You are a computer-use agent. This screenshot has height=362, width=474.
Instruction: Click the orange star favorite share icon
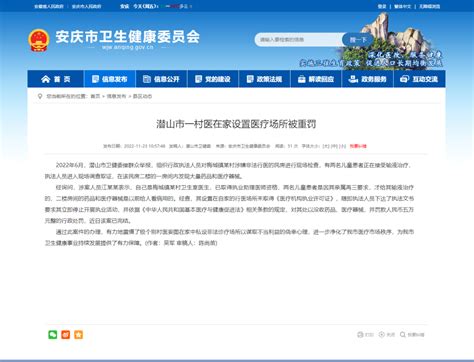pyautogui.click(x=79, y=334)
